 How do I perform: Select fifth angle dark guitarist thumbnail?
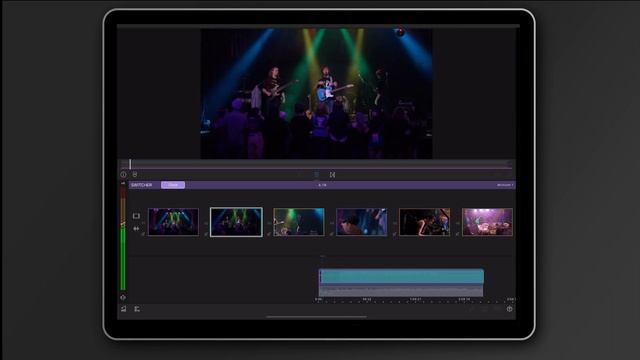tap(424, 222)
